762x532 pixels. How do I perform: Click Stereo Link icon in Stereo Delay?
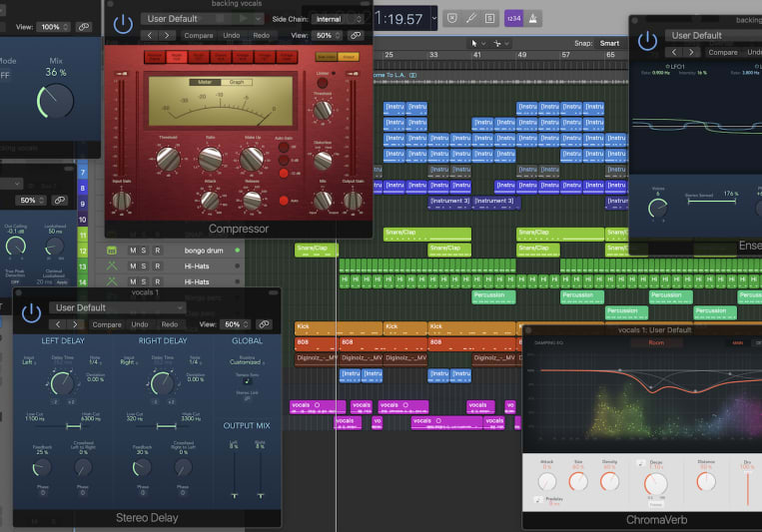(x=247, y=398)
